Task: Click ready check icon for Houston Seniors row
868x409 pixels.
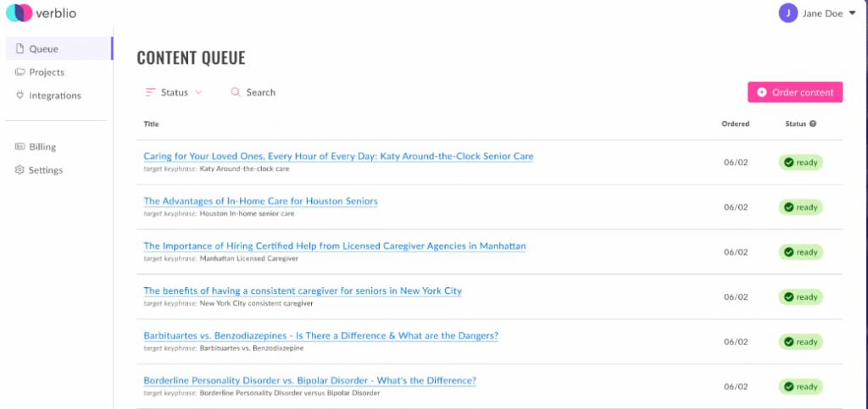Action: tap(789, 207)
